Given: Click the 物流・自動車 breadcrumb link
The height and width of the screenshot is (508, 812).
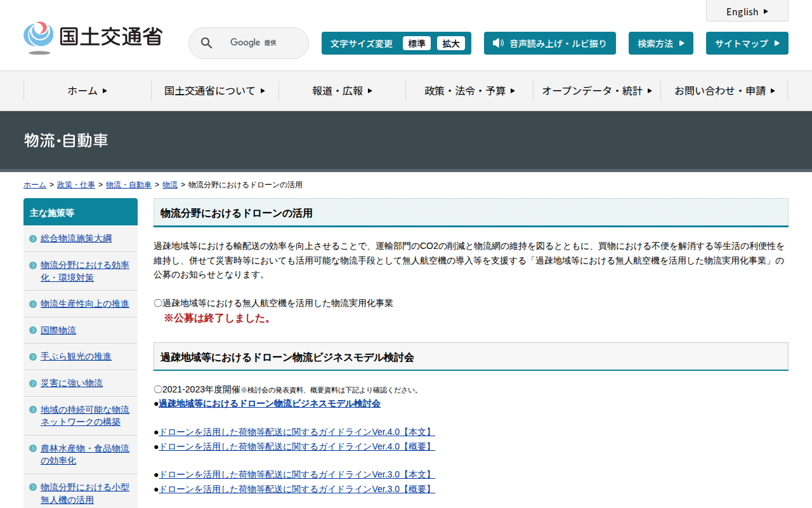Looking at the screenshot, I should pyautogui.click(x=129, y=185).
